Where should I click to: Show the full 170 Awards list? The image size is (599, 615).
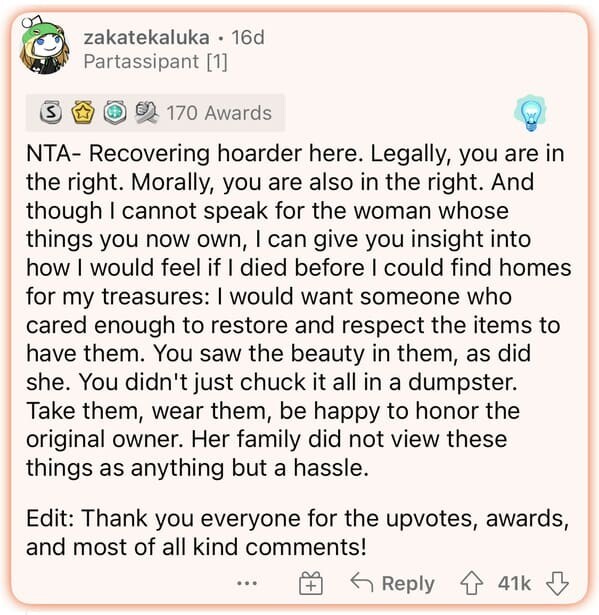(x=219, y=113)
